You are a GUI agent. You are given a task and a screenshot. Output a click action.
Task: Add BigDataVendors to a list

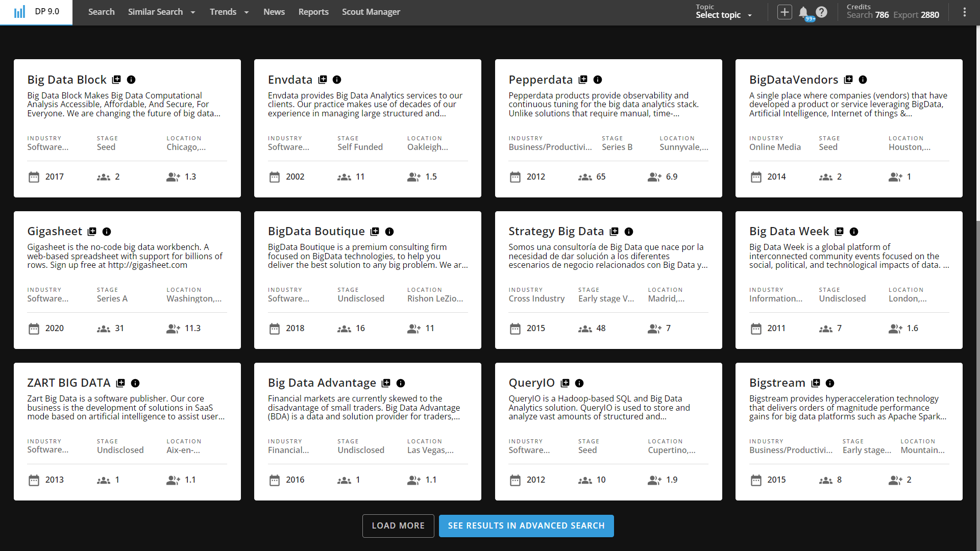848,80
